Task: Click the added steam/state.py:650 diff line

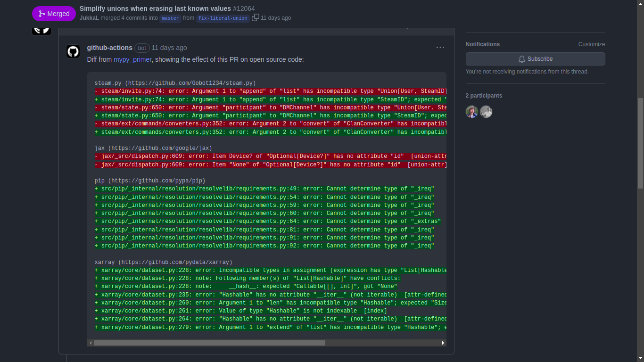Action: pos(271,115)
